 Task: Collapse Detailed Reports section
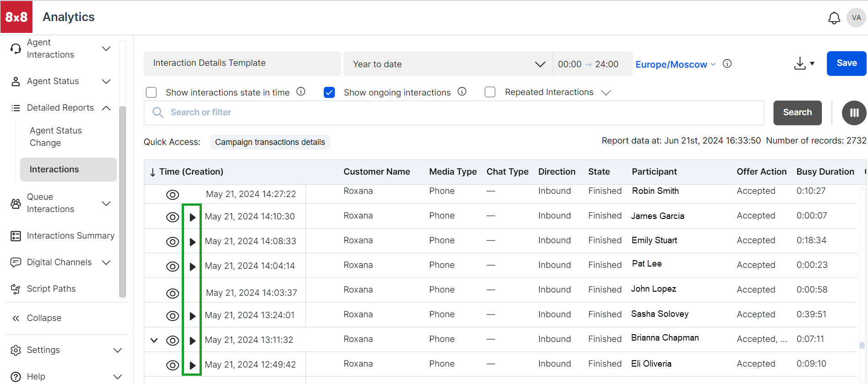(x=106, y=108)
